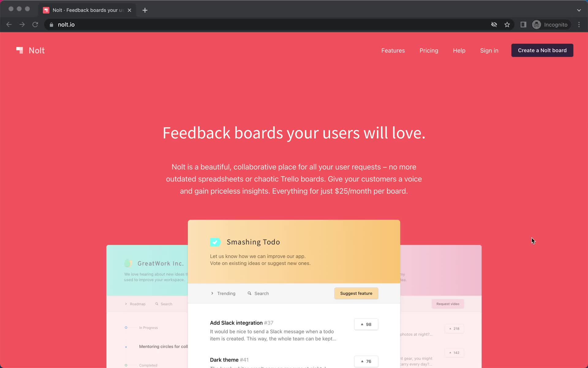The width and height of the screenshot is (588, 368).
Task: Click the Sign in link
Action: click(x=489, y=51)
